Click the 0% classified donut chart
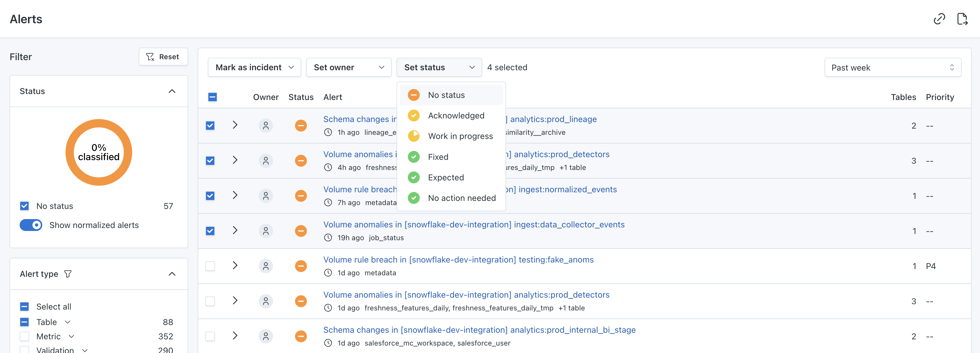The height and width of the screenshot is (353, 980). point(99,152)
